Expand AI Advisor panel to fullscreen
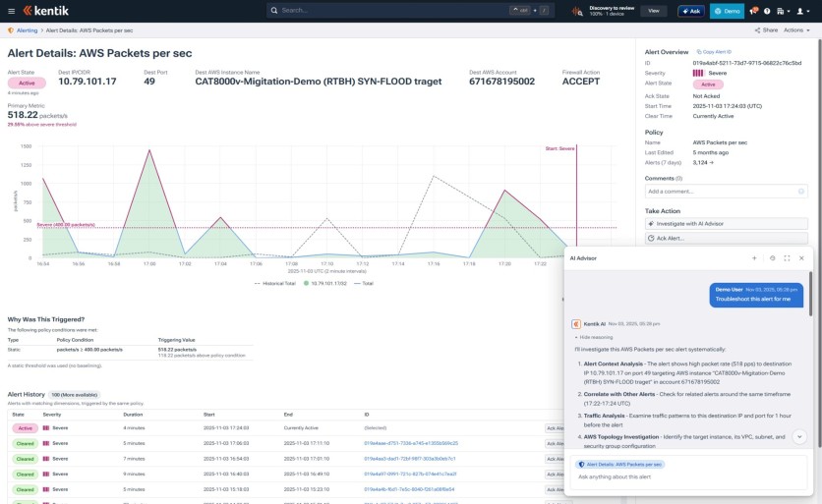This screenshot has height=504, width=822. 787,258
